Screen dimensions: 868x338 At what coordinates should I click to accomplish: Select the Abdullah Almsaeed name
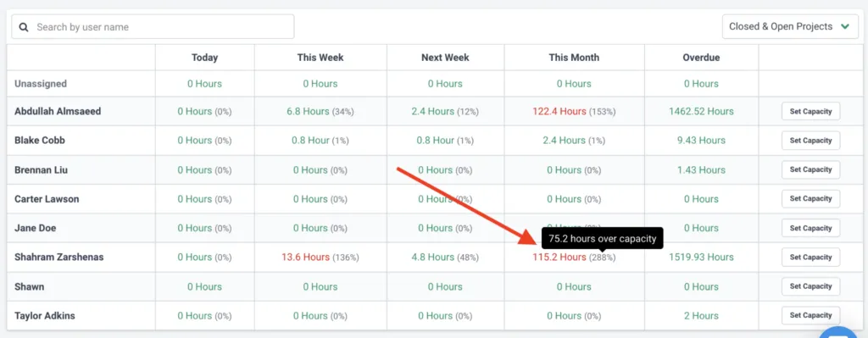(58, 111)
